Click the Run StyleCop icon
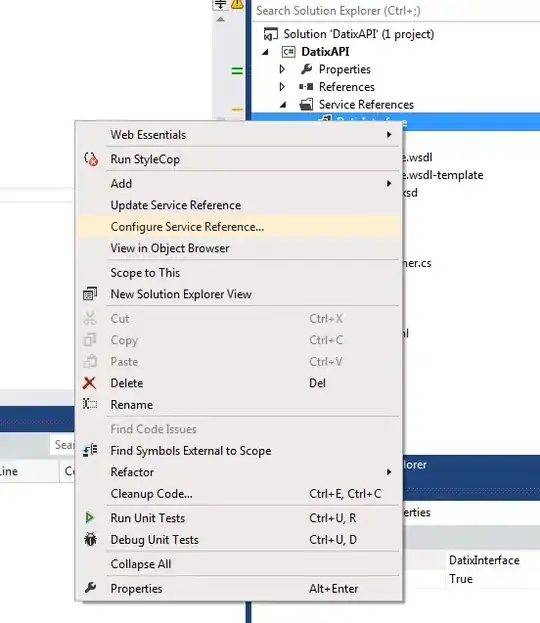 91,159
